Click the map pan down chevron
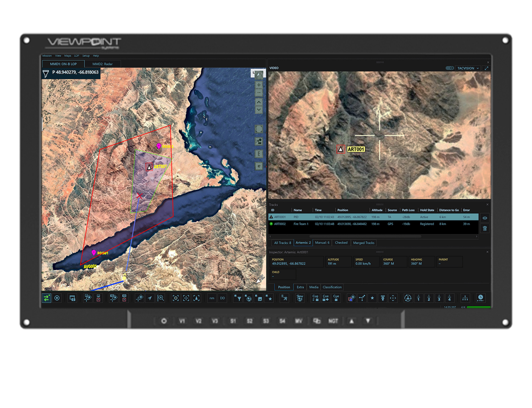This screenshot has width=532, height=408. click(259, 110)
